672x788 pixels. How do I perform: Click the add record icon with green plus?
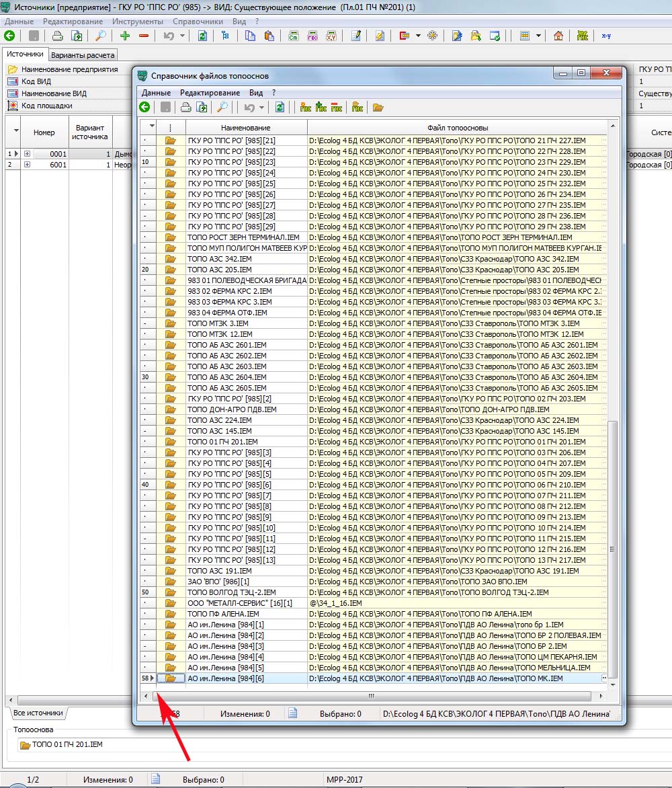(x=321, y=107)
